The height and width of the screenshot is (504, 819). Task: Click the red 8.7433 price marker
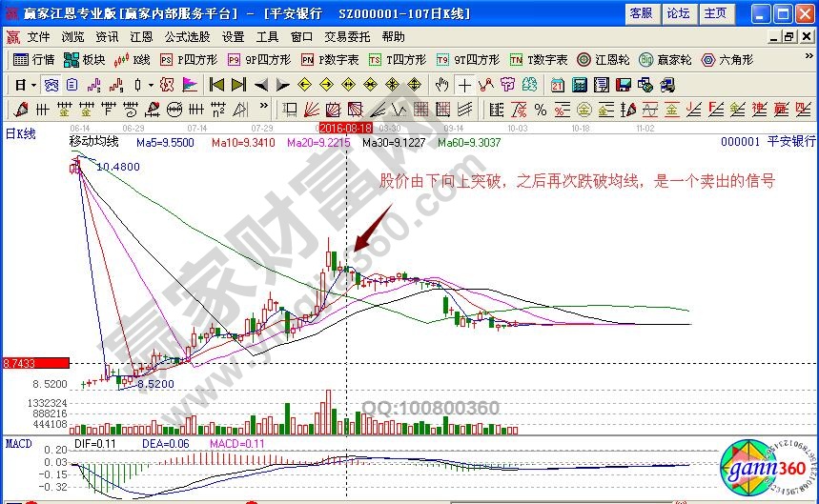[34, 363]
